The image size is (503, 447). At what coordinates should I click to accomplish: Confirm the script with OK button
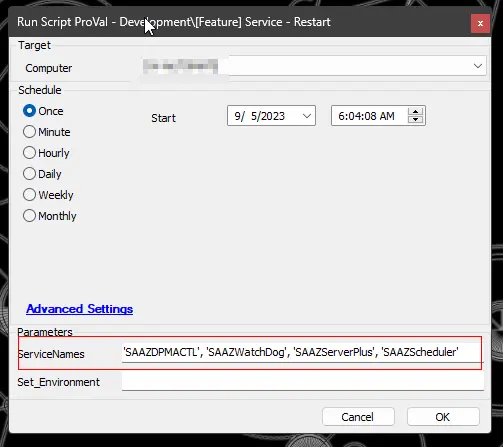click(443, 417)
